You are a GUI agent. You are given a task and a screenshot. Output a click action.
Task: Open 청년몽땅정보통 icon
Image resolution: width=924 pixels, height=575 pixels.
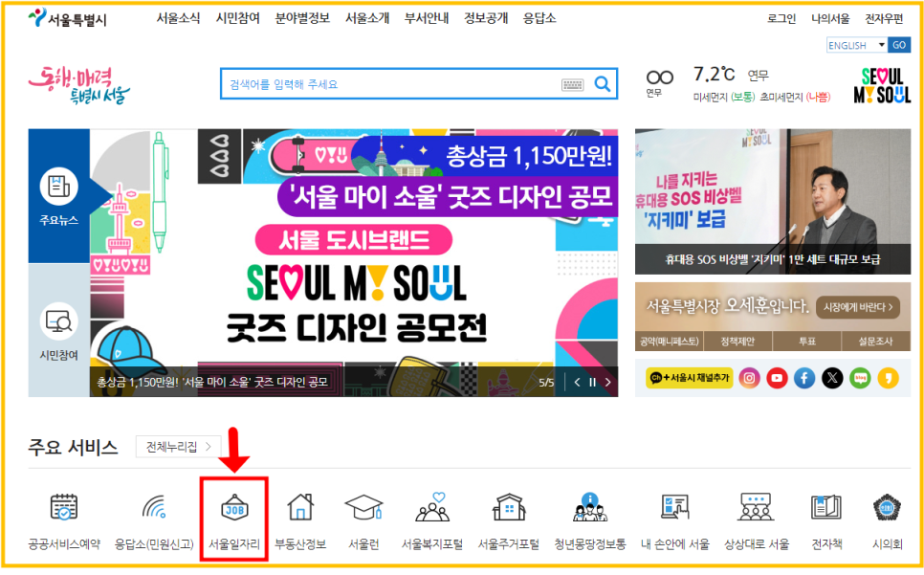[590, 507]
